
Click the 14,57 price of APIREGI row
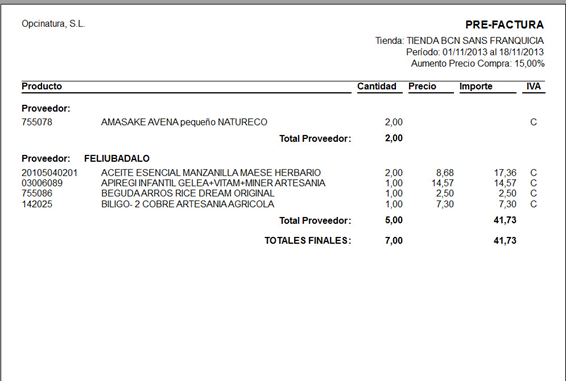click(443, 183)
